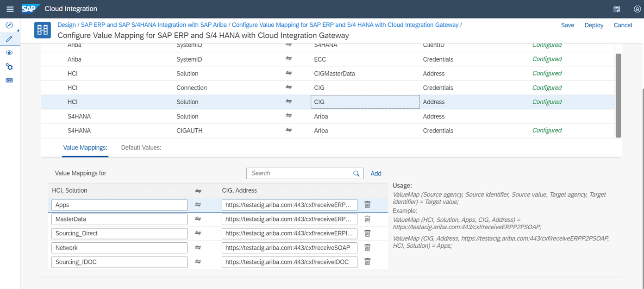Image resolution: width=644 pixels, height=289 pixels.
Task: Click inside the Search value mappings field
Action: click(x=301, y=173)
